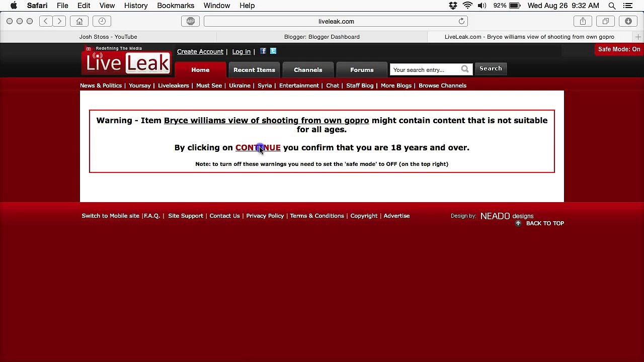Check the battery status icon
This screenshot has width=644, height=362.
click(515, 6)
